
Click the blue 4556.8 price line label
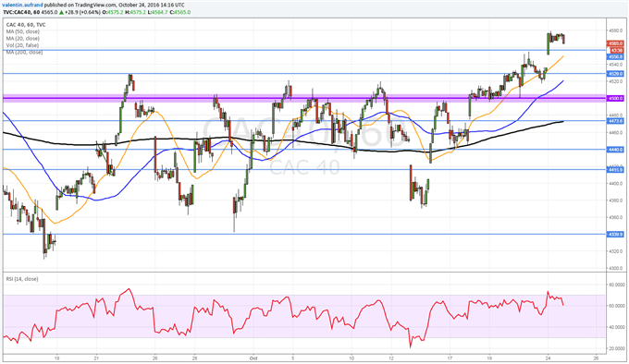[x=615, y=57]
